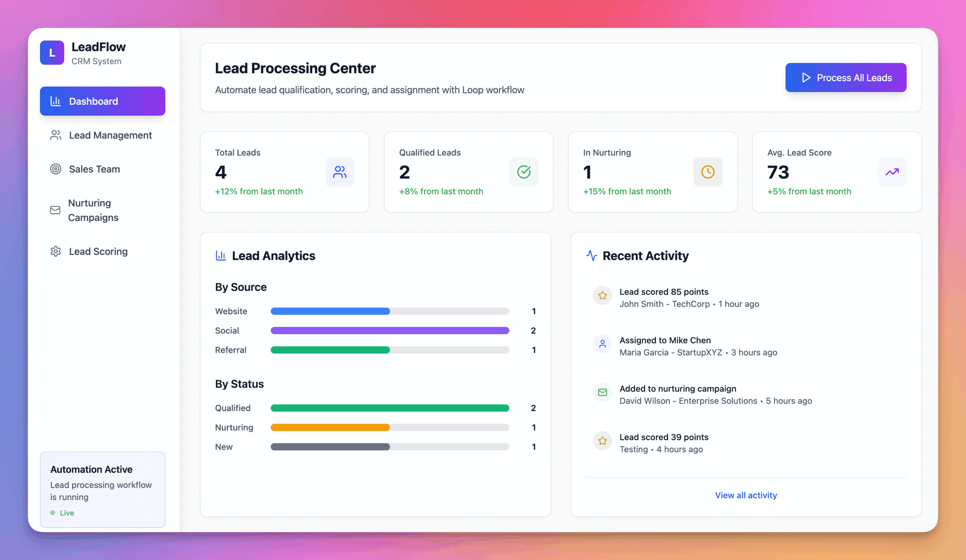Click the Process All Leads button

pos(846,77)
